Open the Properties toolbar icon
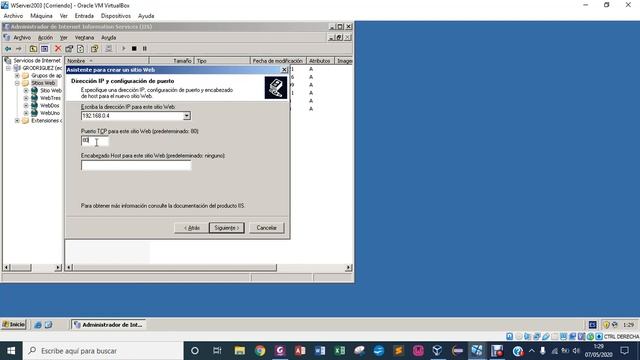The image size is (640, 360). (69, 49)
